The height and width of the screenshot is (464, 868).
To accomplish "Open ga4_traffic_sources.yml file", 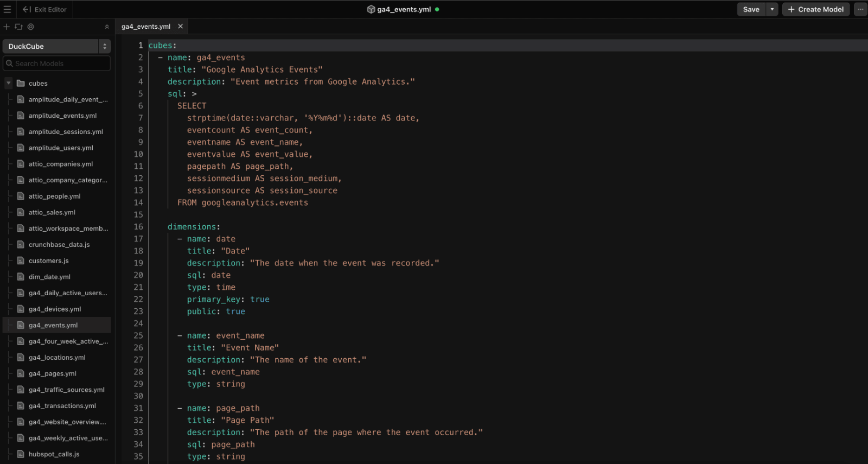I will [x=67, y=390].
